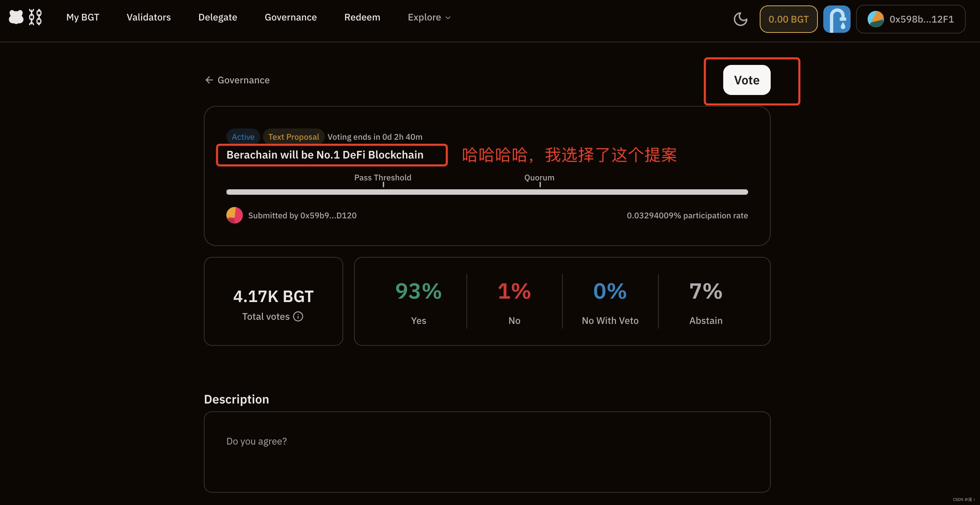The height and width of the screenshot is (505, 980).
Task: Open the My BGT page
Action: (83, 17)
